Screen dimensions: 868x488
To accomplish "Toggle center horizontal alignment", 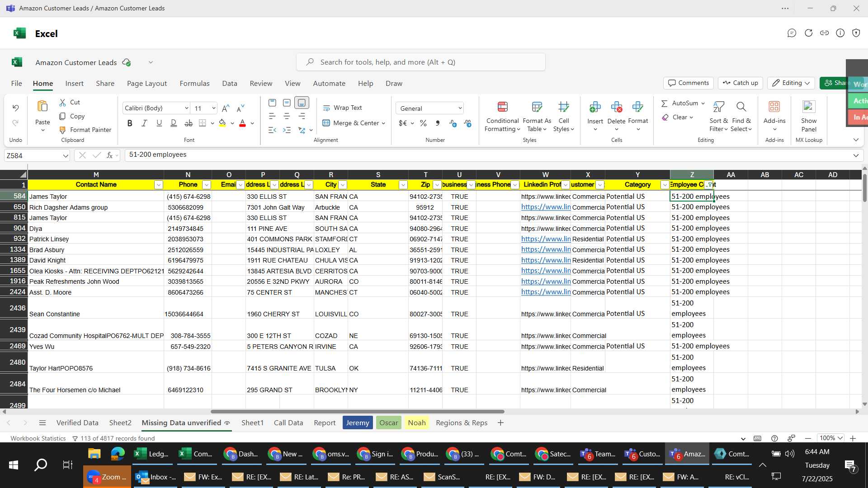I will pos(287,116).
